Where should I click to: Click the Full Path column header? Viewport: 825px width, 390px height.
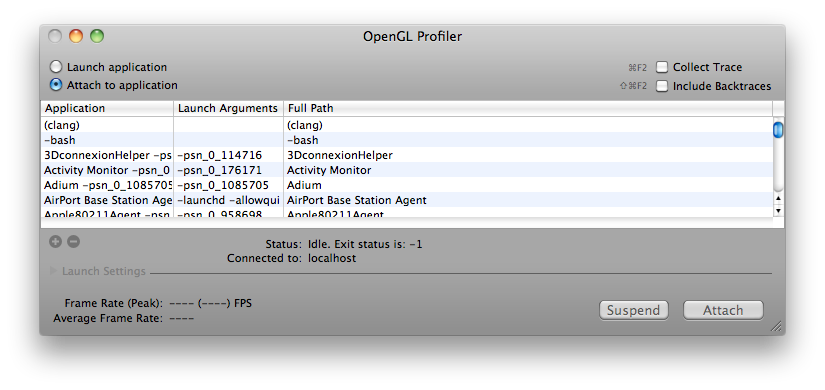528,108
